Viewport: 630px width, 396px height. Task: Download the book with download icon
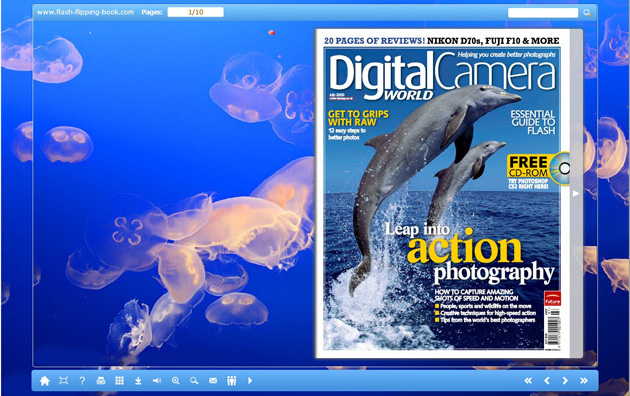[138, 381]
